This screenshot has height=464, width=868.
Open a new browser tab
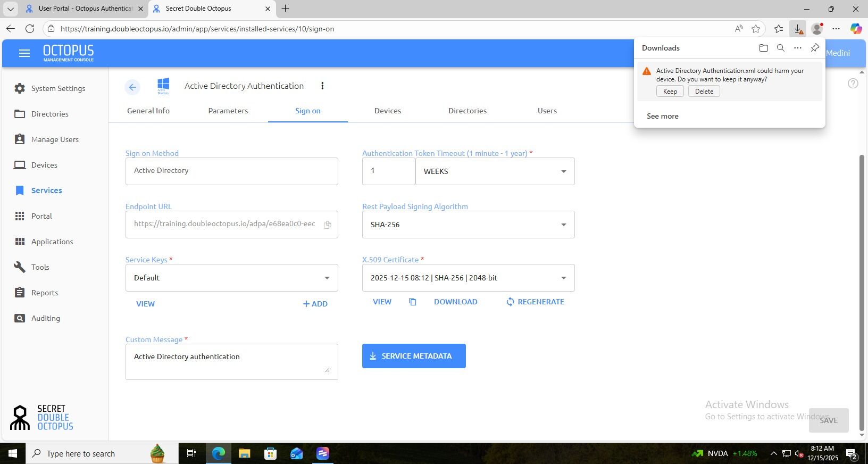(x=286, y=9)
